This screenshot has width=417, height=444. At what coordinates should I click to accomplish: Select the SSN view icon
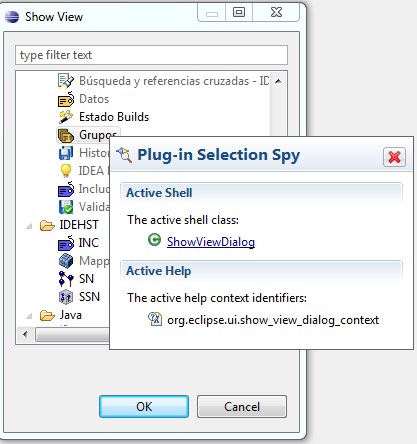[x=66, y=297]
